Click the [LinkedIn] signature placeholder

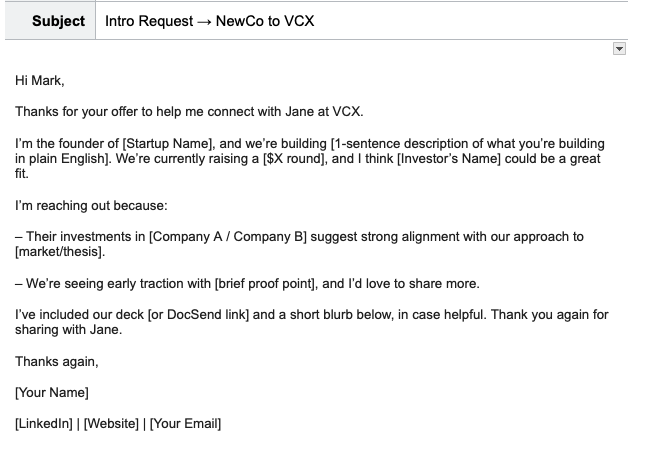pyautogui.click(x=44, y=424)
